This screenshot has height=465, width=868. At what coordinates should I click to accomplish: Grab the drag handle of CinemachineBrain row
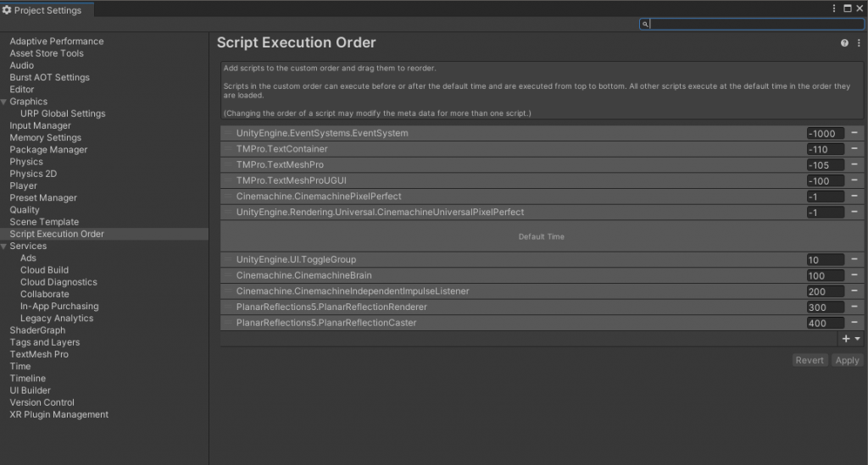pos(227,274)
